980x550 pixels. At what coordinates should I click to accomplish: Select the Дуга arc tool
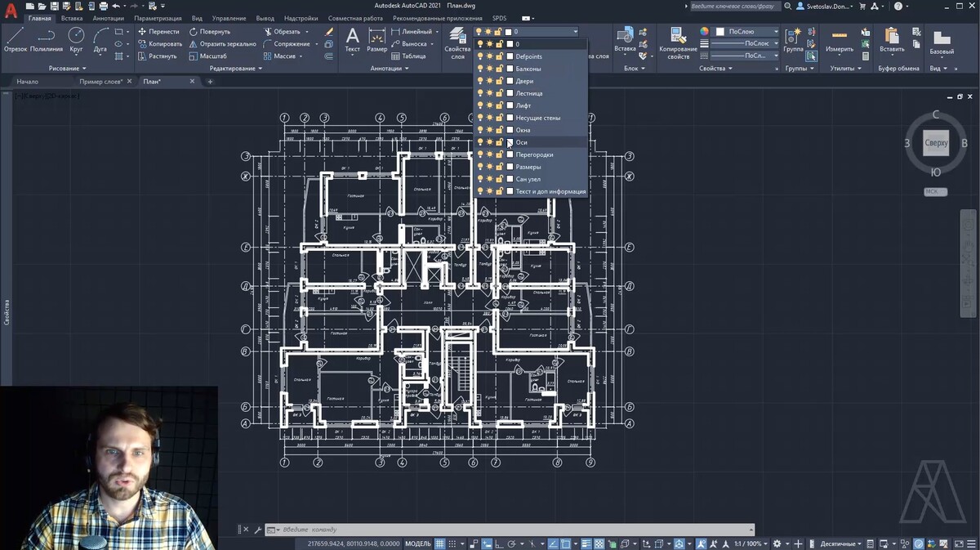[100, 39]
